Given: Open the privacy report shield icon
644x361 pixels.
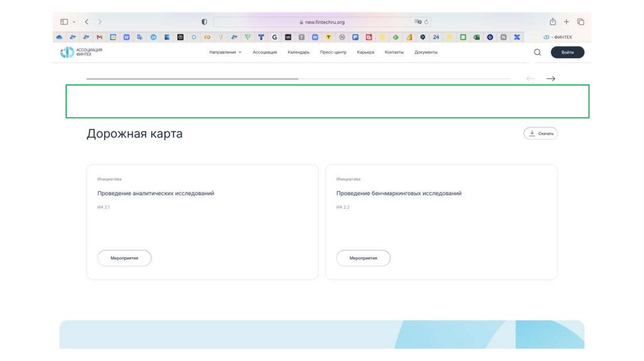Looking at the screenshot, I should pyautogui.click(x=204, y=22).
